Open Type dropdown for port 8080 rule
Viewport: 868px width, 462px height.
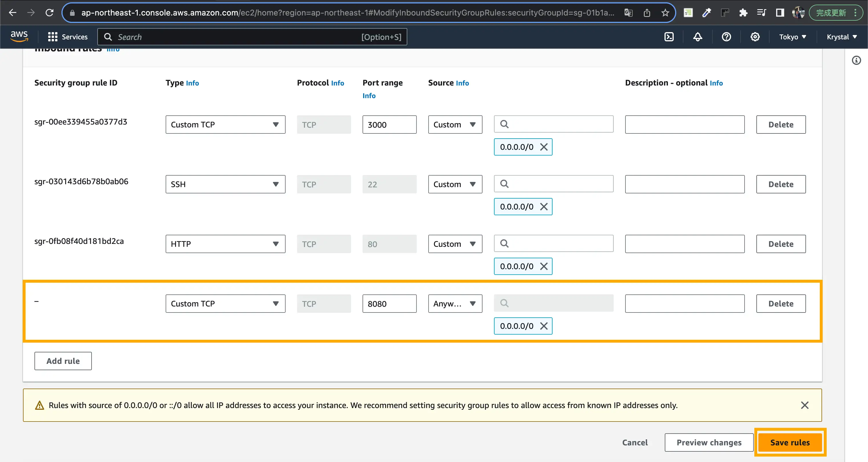225,304
